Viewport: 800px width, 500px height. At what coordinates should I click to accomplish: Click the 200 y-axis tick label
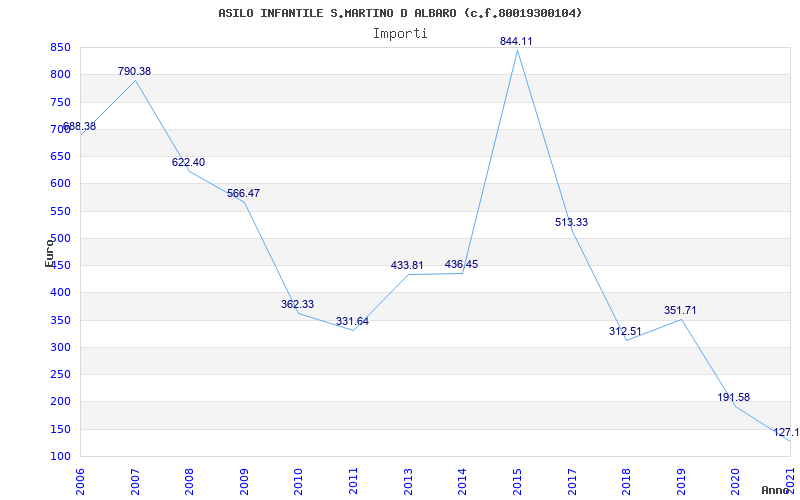pos(60,402)
